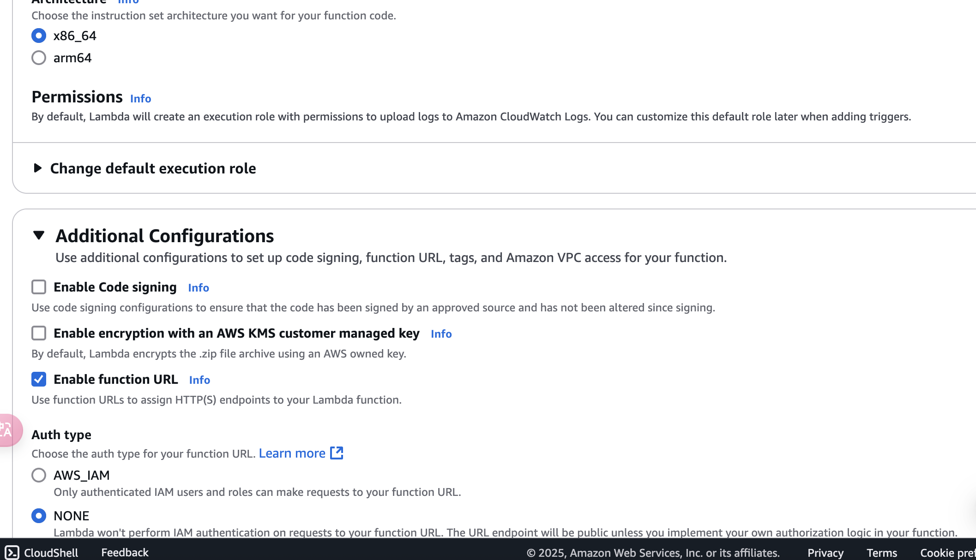
Task: Choose AWS_IAM auth type
Action: (39, 475)
